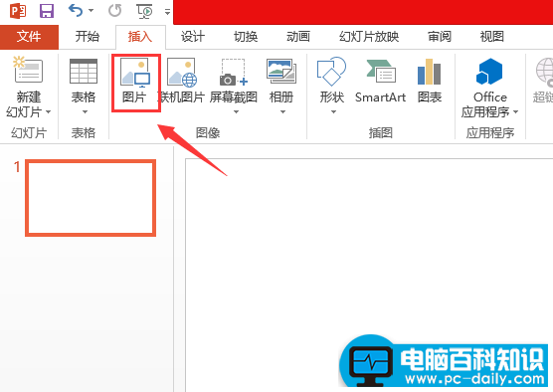Open the 文件 (File) tab
The width and height of the screenshot is (553, 392).
coord(29,37)
